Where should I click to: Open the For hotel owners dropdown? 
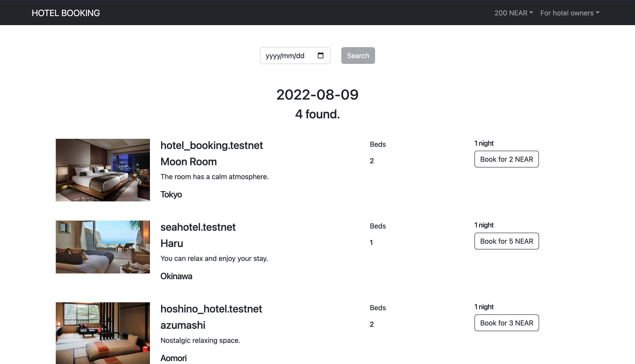tap(570, 13)
